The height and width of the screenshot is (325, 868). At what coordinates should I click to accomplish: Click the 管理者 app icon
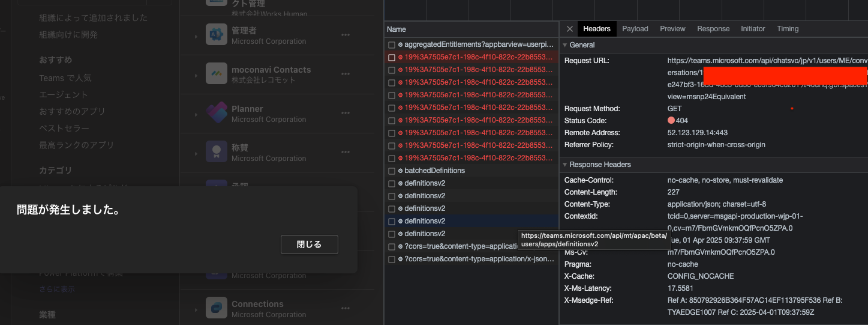pos(216,35)
